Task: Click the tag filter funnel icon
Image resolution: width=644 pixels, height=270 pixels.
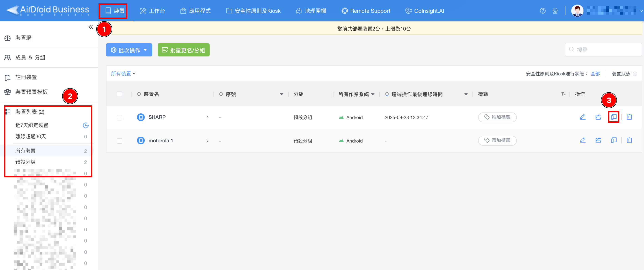Action: pos(563,94)
